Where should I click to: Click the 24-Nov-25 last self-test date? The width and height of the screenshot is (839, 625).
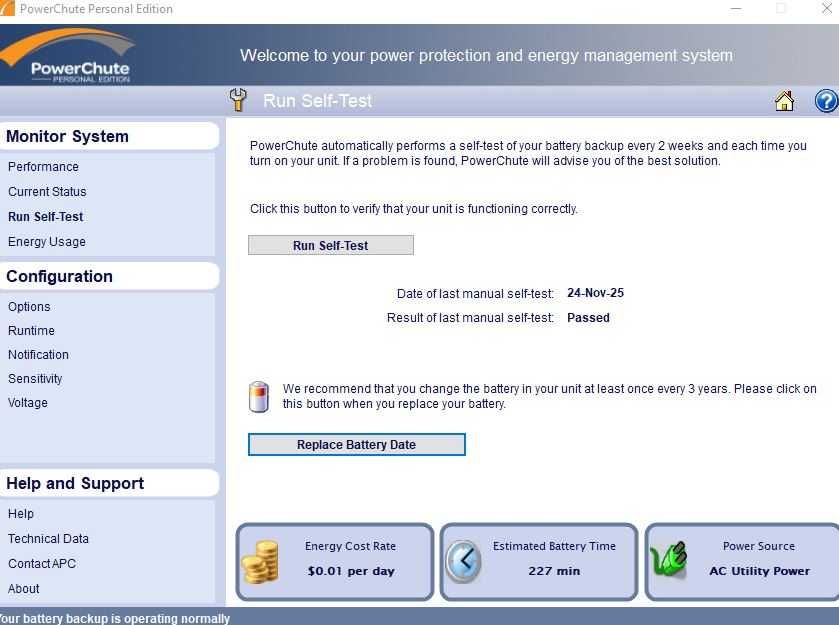coord(595,293)
